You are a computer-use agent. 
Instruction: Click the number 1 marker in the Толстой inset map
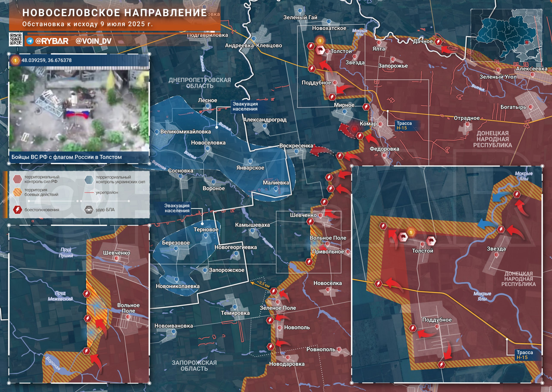411,233
